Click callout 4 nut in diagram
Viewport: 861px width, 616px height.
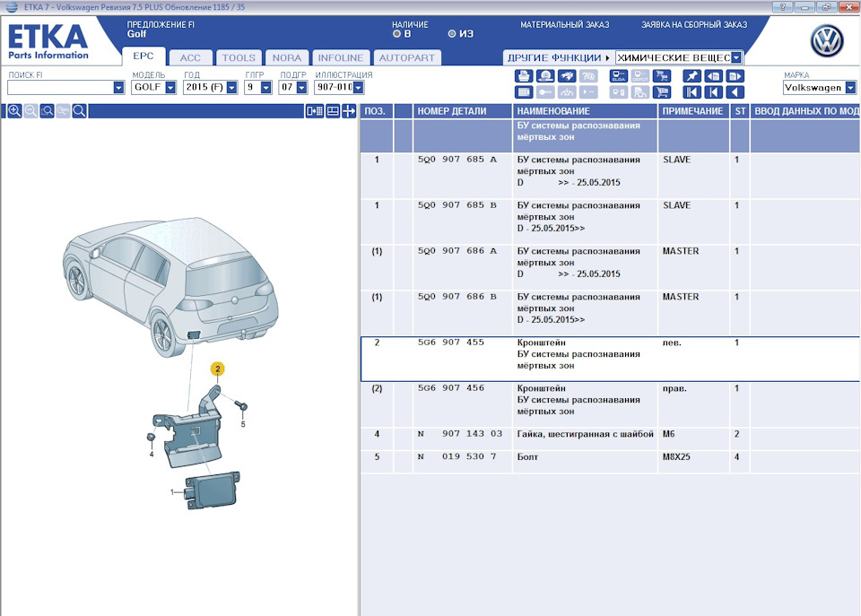151,437
